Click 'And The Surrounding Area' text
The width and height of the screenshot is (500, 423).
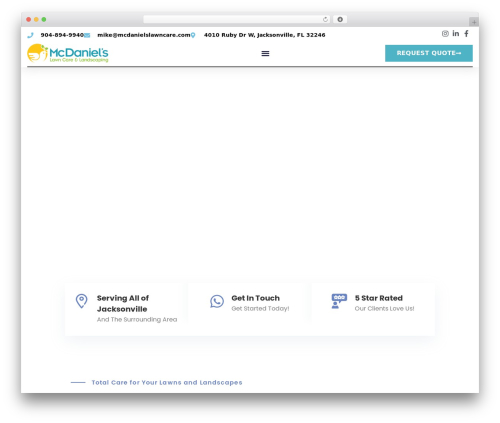137,319
